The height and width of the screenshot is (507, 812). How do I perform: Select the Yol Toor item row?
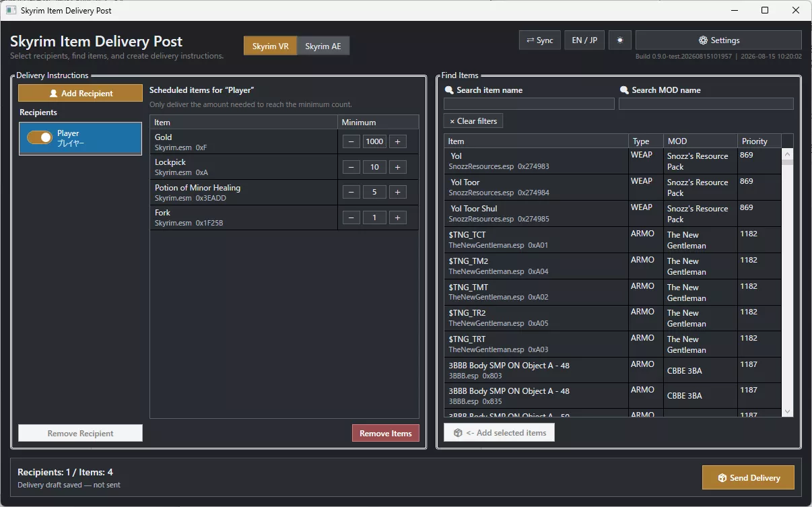[x=613, y=187]
